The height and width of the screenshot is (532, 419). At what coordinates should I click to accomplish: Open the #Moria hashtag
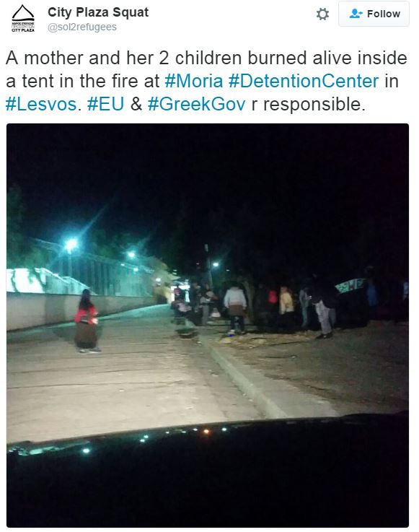click(193, 81)
